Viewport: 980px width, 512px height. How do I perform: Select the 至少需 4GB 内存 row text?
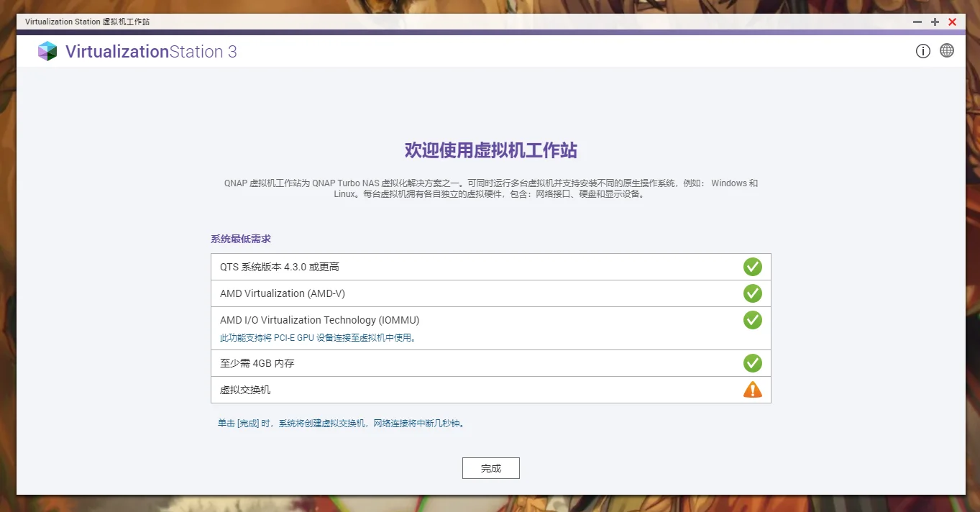pos(257,363)
